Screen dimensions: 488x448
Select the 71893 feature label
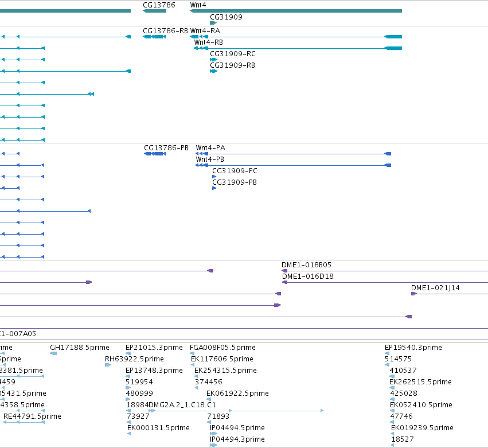coord(218,416)
